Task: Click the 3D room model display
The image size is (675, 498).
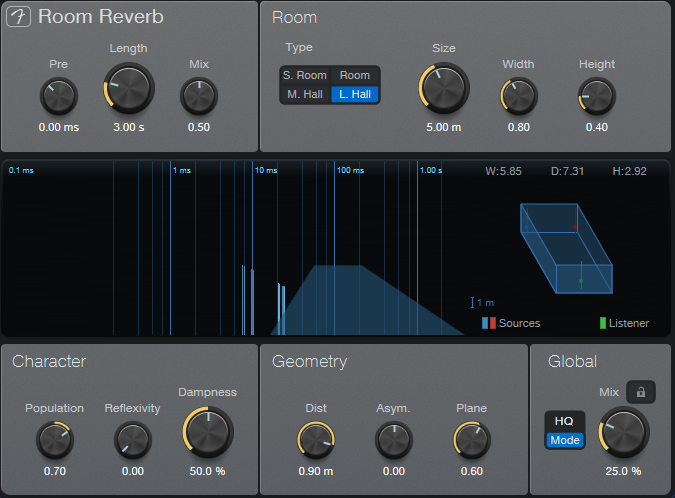Action: (565, 248)
